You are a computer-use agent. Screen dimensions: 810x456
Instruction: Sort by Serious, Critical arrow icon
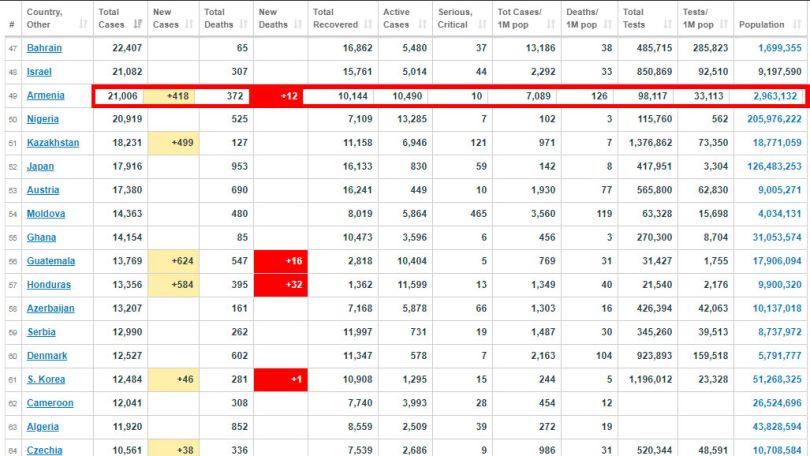482,24
